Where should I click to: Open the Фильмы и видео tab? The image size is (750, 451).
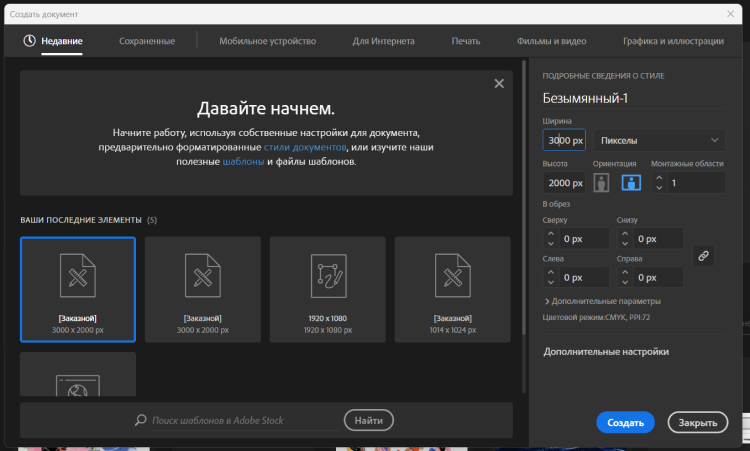tap(551, 41)
